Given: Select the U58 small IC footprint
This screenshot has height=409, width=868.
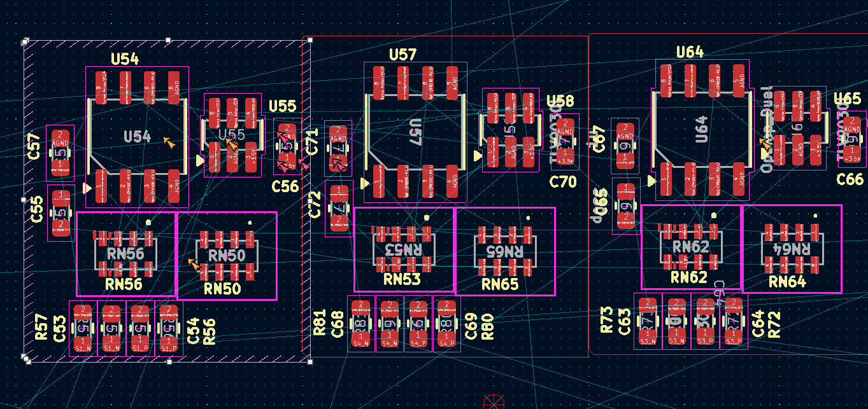Looking at the screenshot, I should point(511,130).
